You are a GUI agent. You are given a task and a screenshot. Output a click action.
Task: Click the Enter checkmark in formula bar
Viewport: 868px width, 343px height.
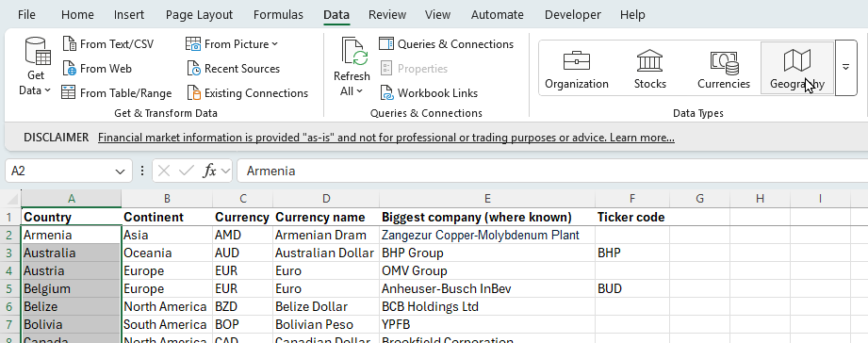pyautogui.click(x=187, y=171)
